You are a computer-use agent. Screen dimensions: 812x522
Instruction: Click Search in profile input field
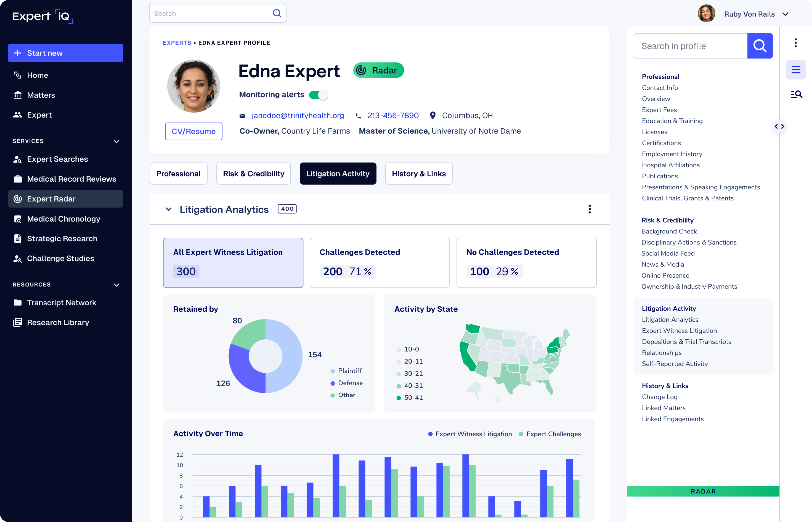[x=690, y=46]
